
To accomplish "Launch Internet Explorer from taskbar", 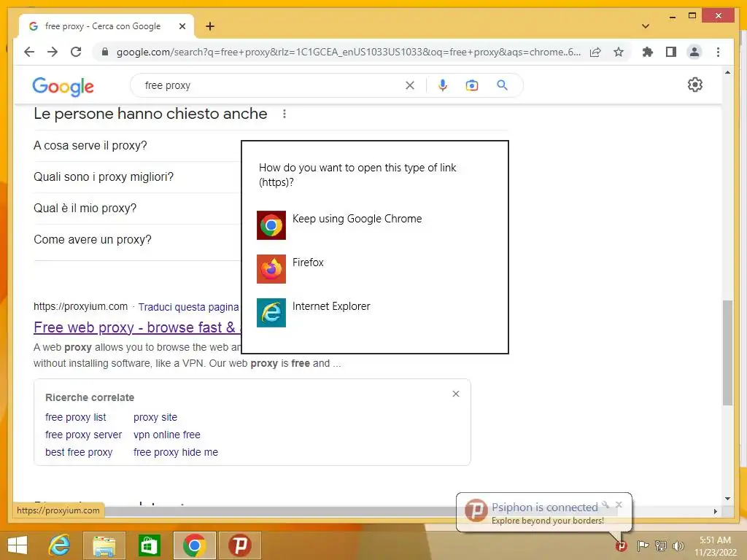I will pos(59,545).
